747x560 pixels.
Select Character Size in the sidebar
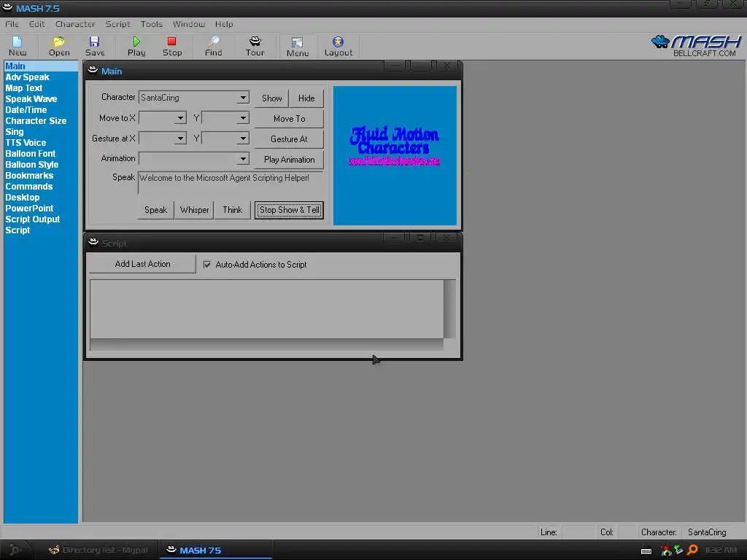(x=36, y=121)
